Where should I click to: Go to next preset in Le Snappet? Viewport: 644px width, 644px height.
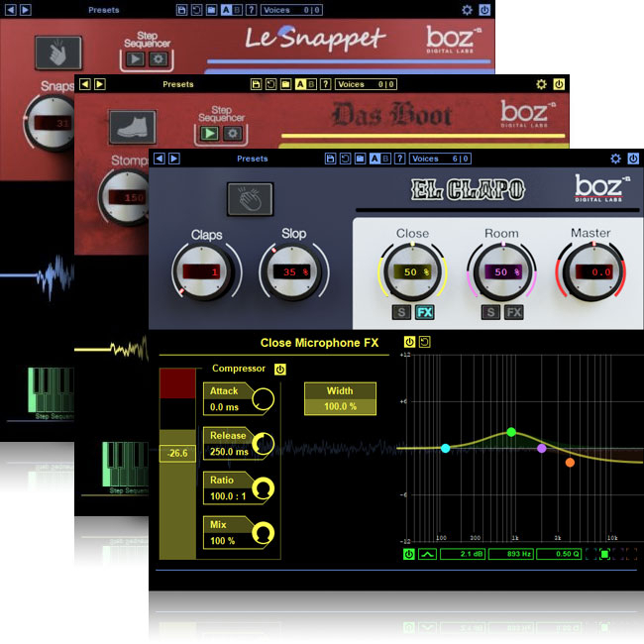[26, 10]
